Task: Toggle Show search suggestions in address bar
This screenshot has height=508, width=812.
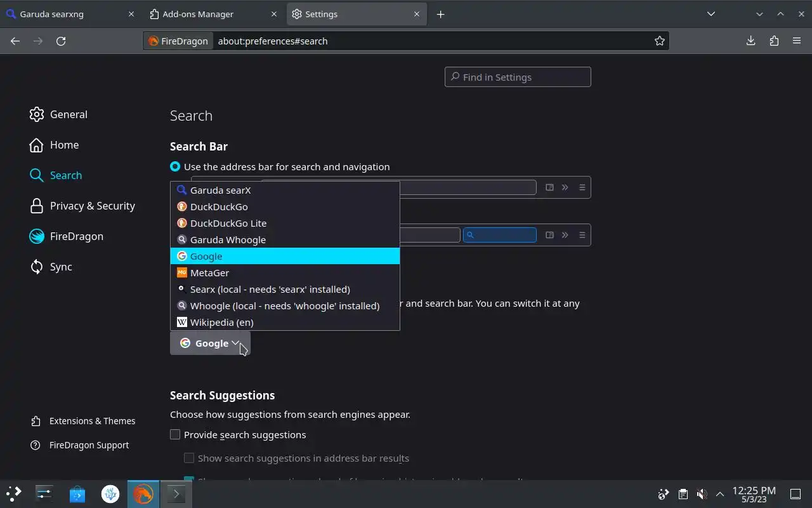Action: pos(189,458)
